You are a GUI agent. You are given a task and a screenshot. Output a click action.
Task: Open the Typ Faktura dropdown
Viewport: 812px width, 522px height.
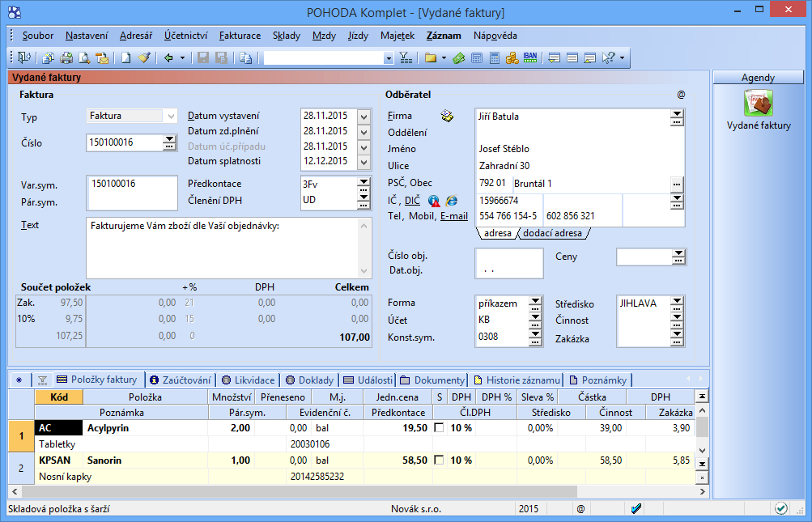171,116
